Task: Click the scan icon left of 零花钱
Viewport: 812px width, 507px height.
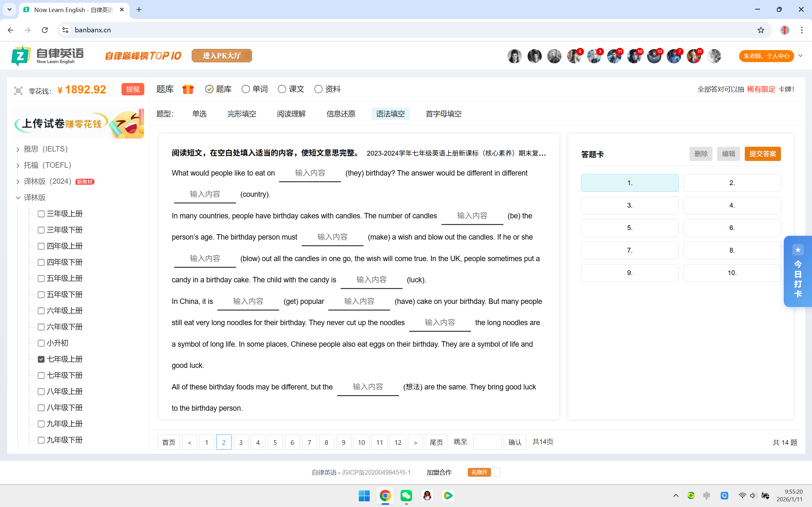Action: 18,91
